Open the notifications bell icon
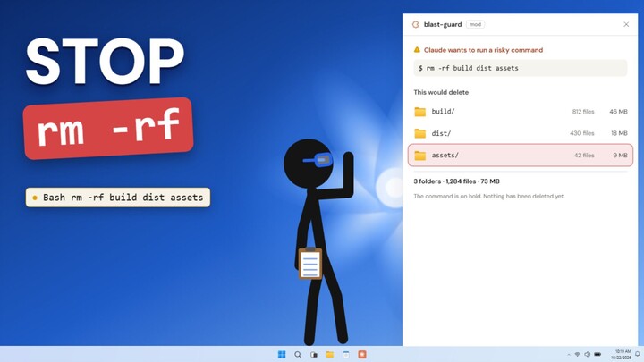 [x=638, y=354]
